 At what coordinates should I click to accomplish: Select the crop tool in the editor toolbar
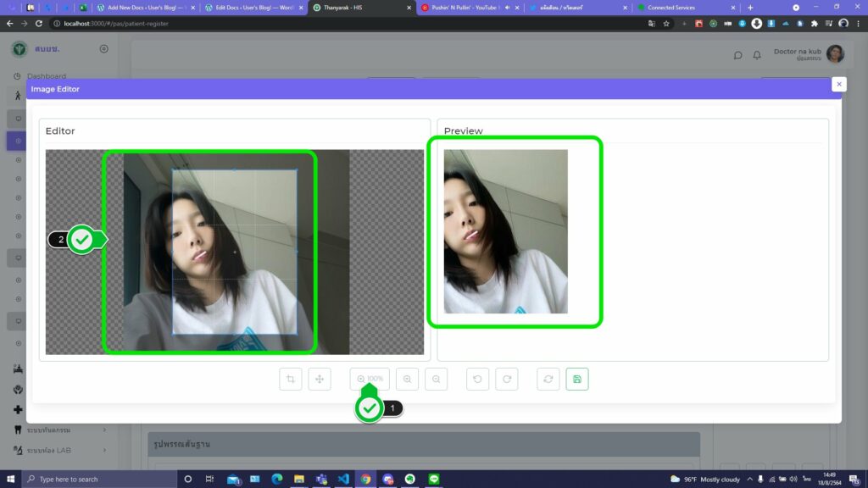coord(291,380)
